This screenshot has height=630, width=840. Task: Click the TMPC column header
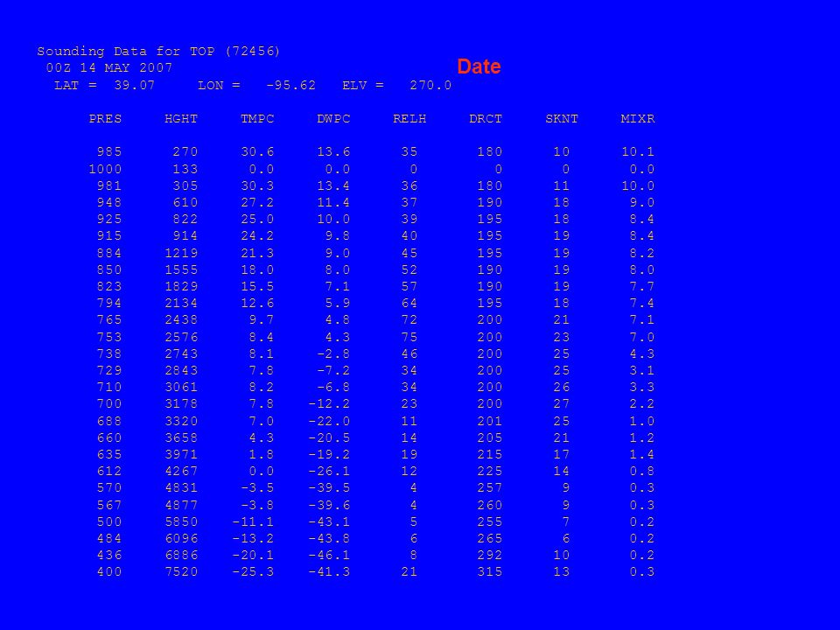257,118
